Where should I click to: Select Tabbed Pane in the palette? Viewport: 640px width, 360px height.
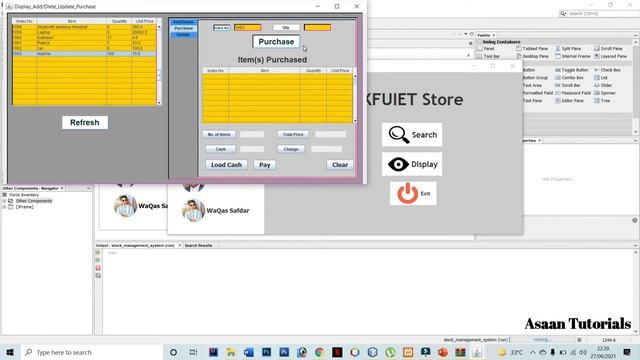tap(532, 49)
